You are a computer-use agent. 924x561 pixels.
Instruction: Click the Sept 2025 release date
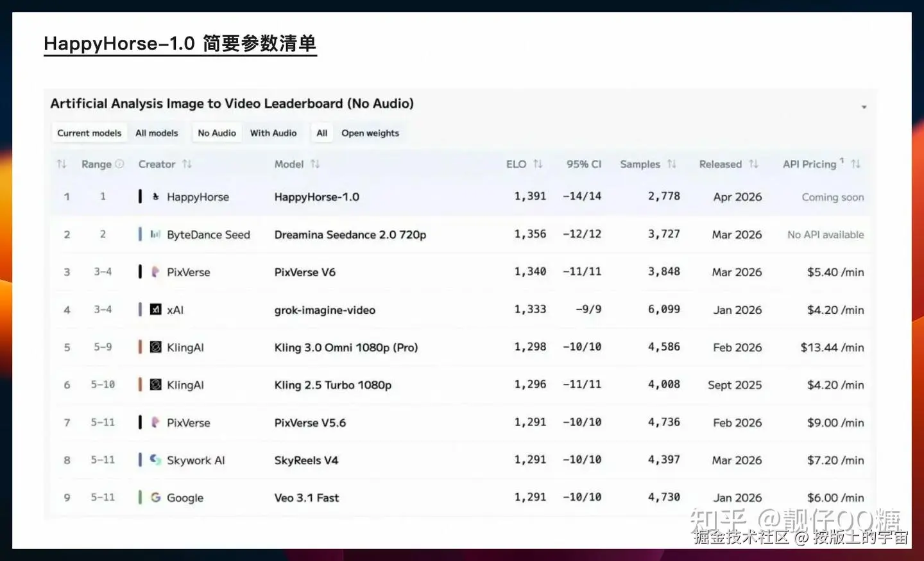tap(735, 385)
